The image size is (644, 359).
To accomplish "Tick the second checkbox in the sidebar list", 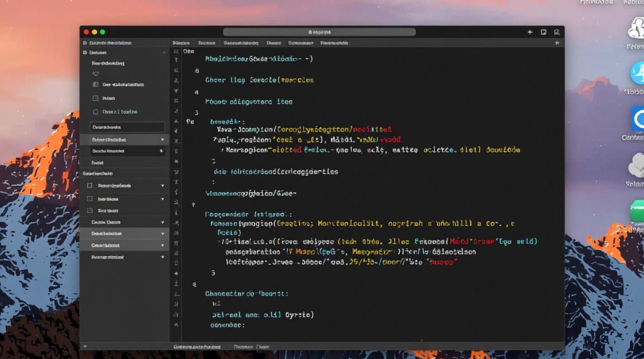I will click(x=90, y=199).
